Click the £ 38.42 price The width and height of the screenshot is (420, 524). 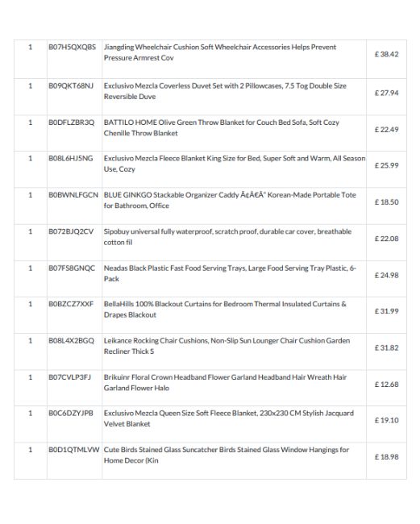point(387,54)
